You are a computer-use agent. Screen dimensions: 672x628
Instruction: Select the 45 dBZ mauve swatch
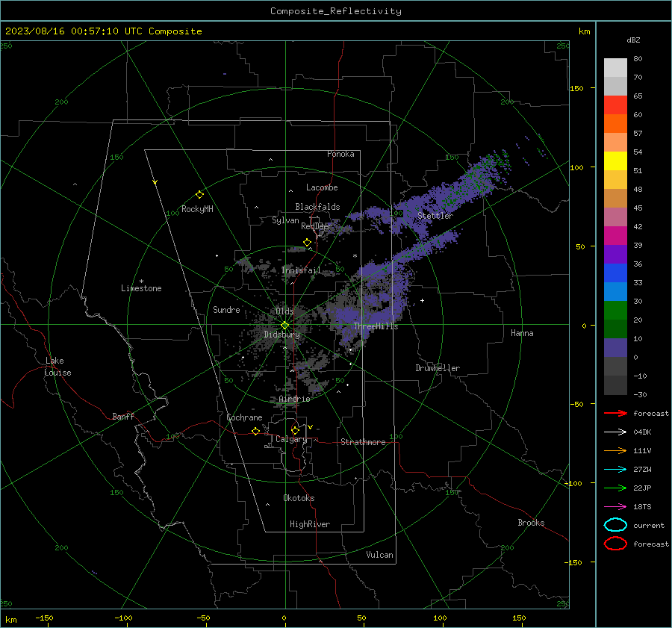pyautogui.click(x=615, y=217)
